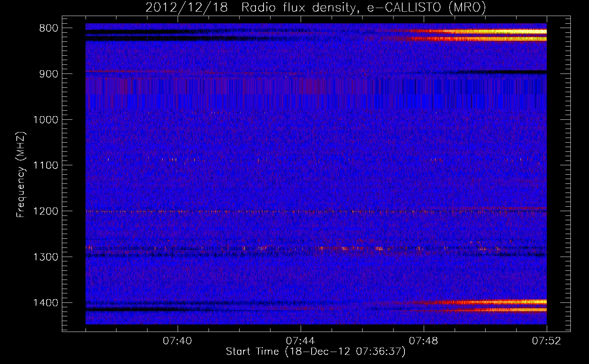Click the 07:48 time tick label

pos(423,341)
